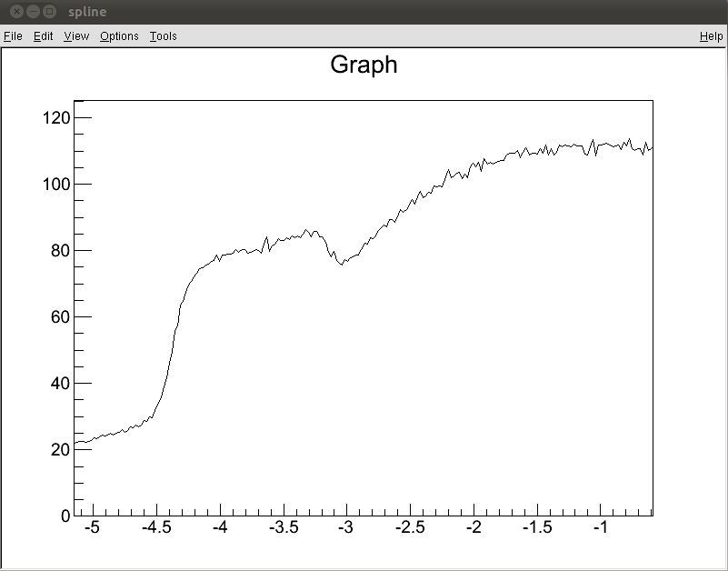Select y-axis label 20
This screenshot has width=728, height=571.
pyautogui.click(x=60, y=450)
